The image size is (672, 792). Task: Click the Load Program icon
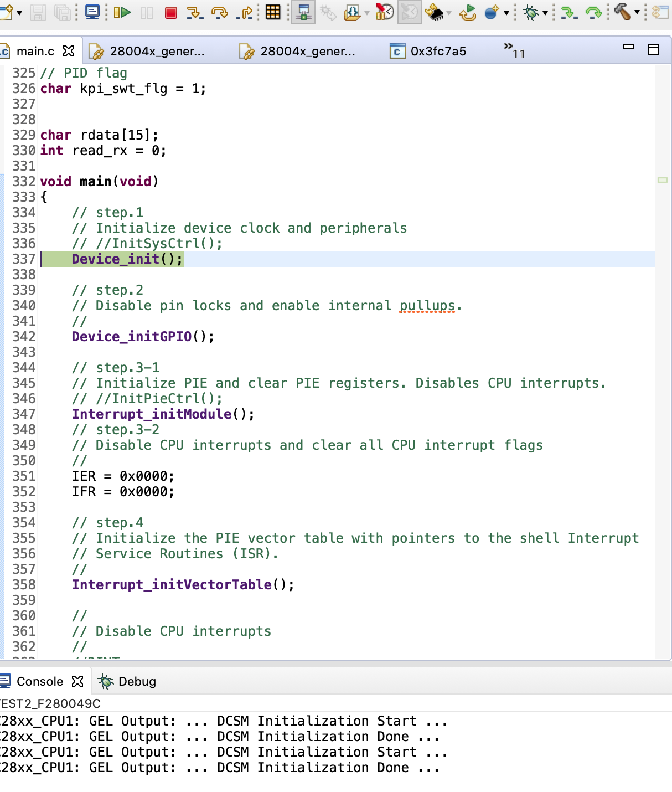click(352, 12)
